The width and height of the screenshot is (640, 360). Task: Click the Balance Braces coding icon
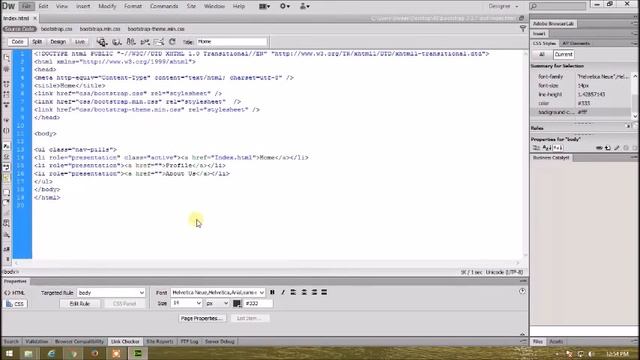[6, 131]
